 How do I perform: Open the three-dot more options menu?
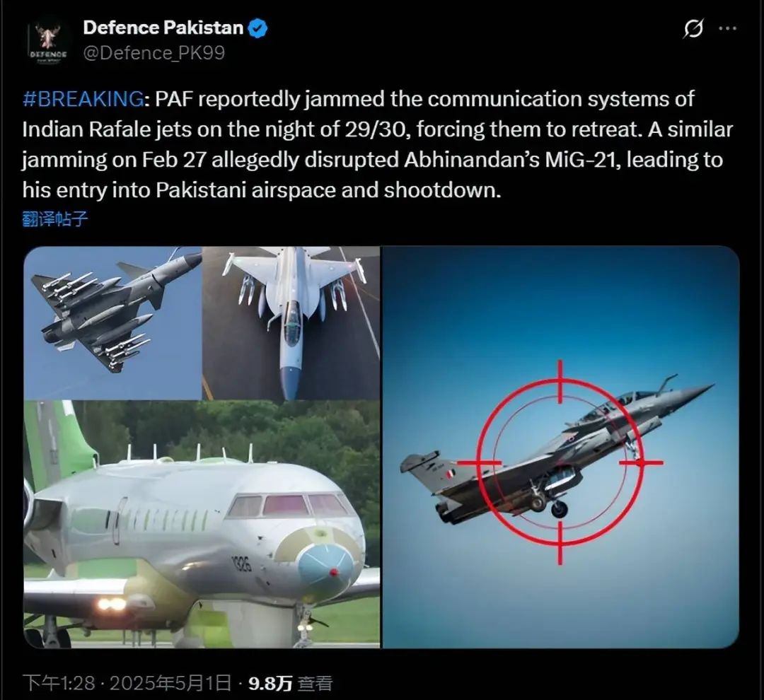(727, 28)
